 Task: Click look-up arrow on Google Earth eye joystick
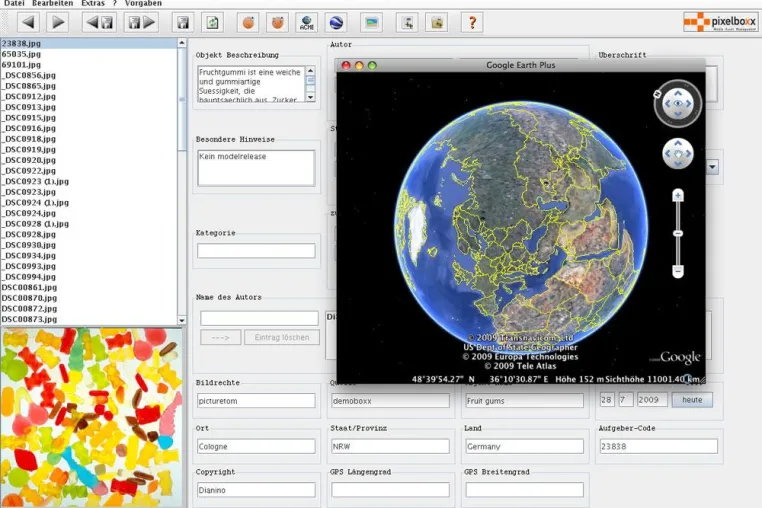(678, 93)
